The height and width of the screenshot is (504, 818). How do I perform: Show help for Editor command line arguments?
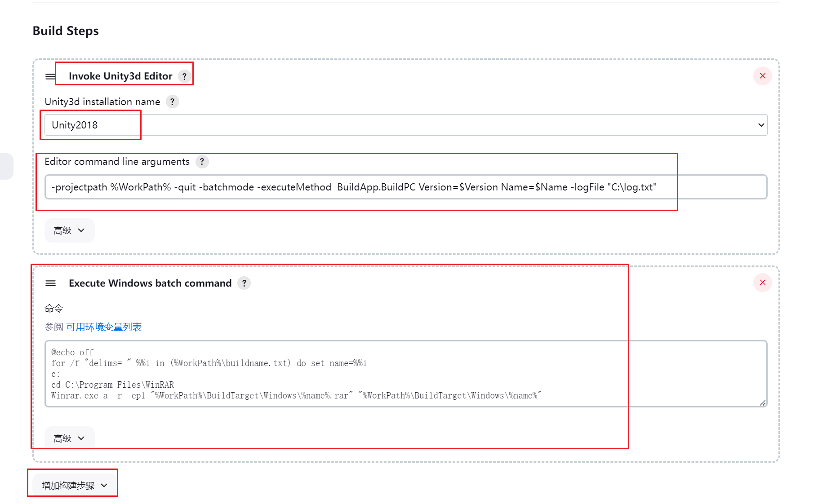202,162
